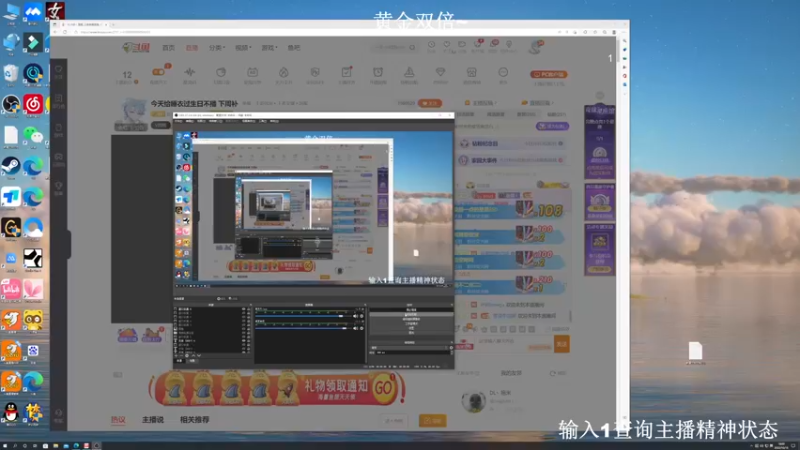Screen dimensions: 800x450
Task: Open the OBS Studio desktop shortcut
Action: coord(11,104)
